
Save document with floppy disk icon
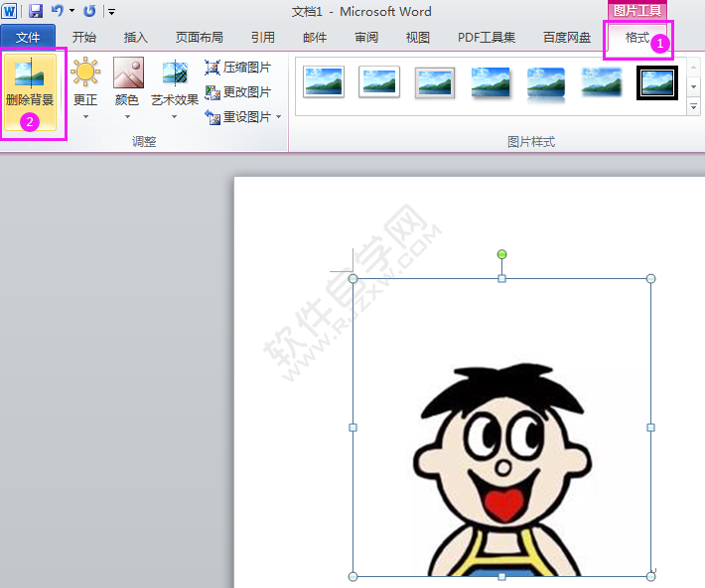point(36,11)
